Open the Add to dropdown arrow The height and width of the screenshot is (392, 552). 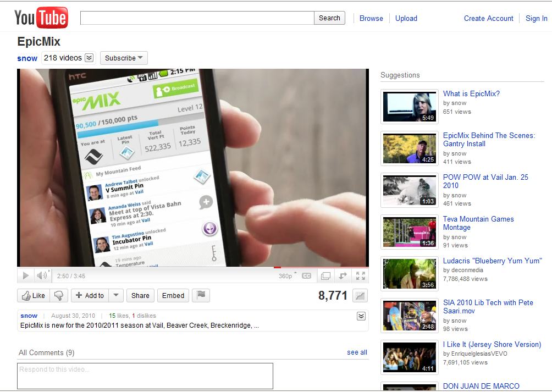point(116,296)
